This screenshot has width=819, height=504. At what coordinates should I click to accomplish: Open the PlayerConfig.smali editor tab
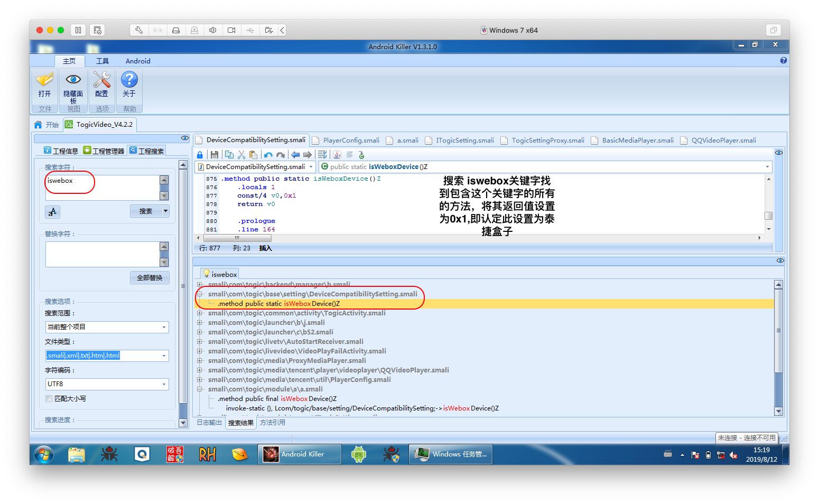tap(346, 140)
